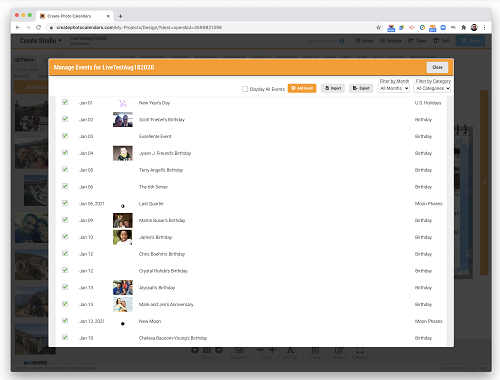Click the zoom out minus icon
The height and width of the screenshot is (380, 500).
coord(260,350)
